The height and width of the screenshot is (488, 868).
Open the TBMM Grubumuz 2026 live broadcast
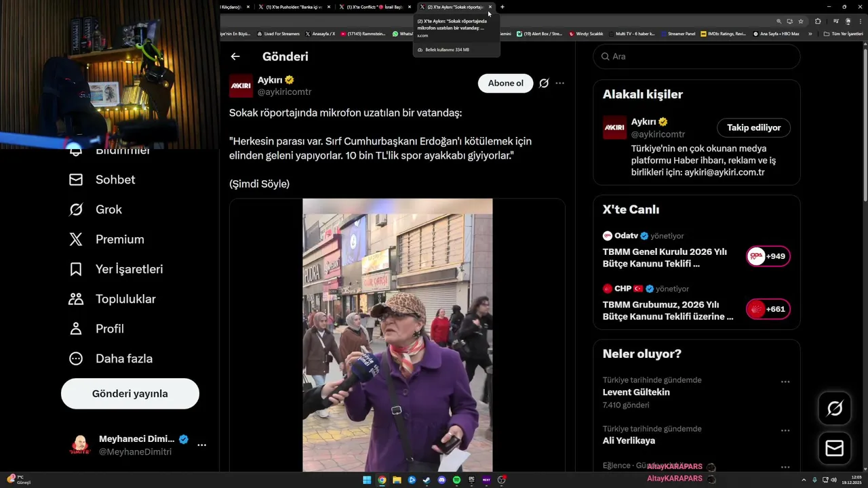click(668, 310)
